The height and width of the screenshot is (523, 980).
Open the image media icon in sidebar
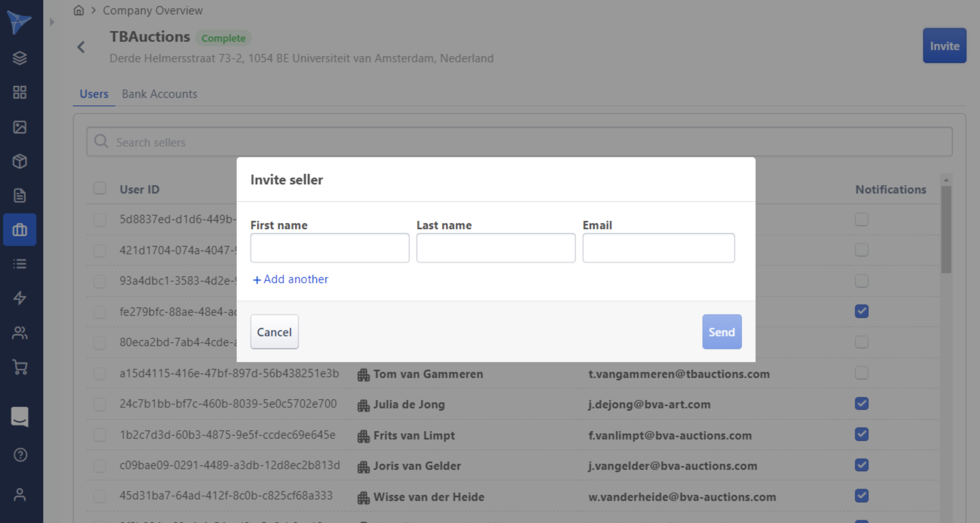(x=20, y=127)
